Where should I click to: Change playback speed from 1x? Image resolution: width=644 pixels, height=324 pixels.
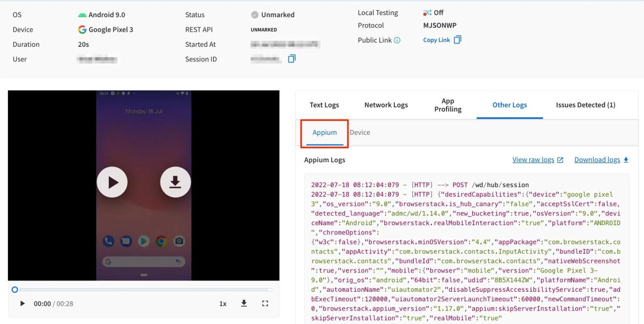coord(223,304)
